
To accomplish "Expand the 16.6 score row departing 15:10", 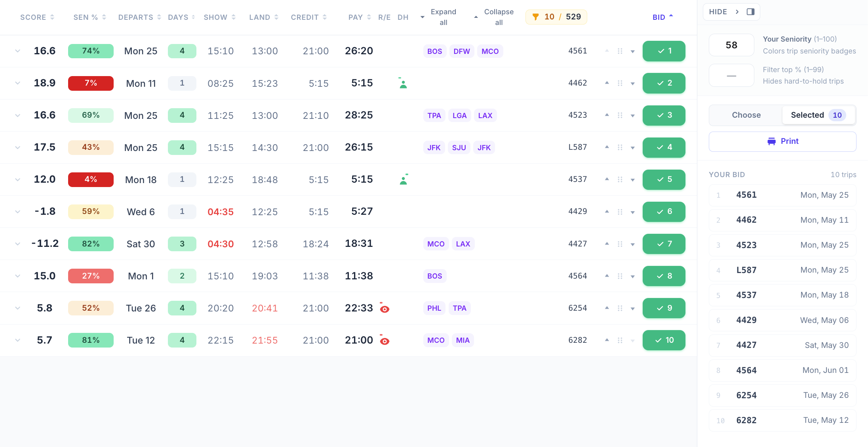I will 17,51.
